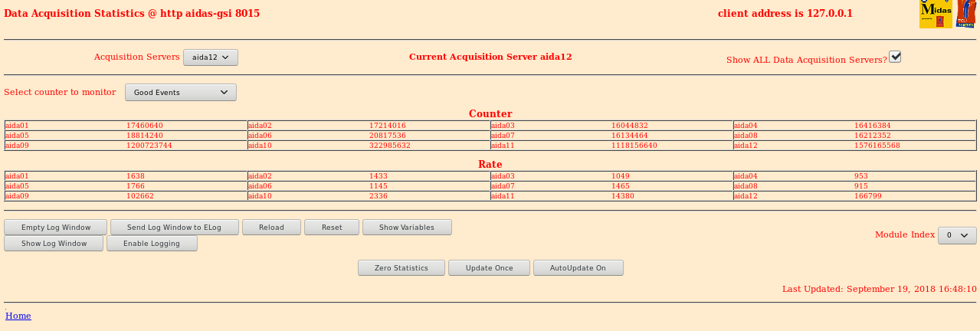Select counter value 18814240 for aida05
The image size is (980, 331).
(x=145, y=136)
